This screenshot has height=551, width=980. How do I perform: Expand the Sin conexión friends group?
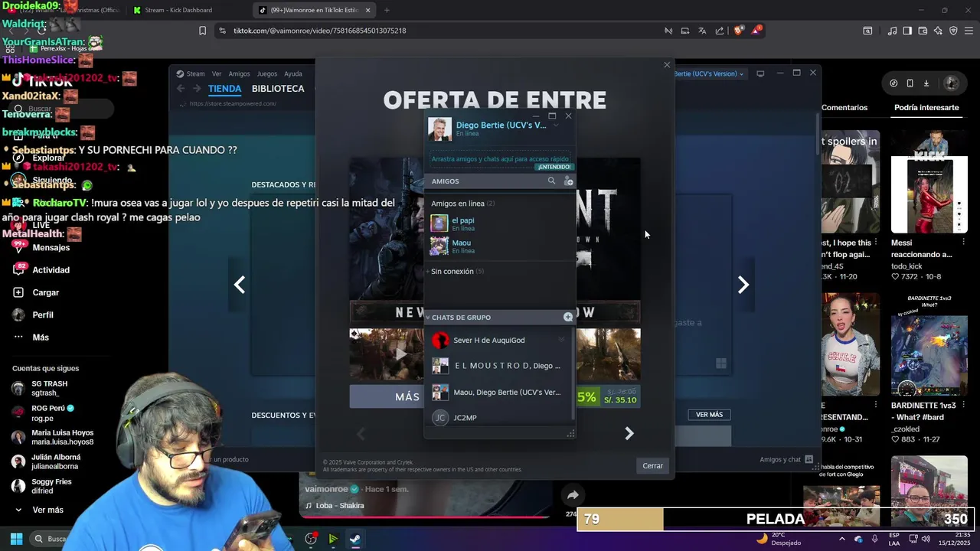(457, 271)
